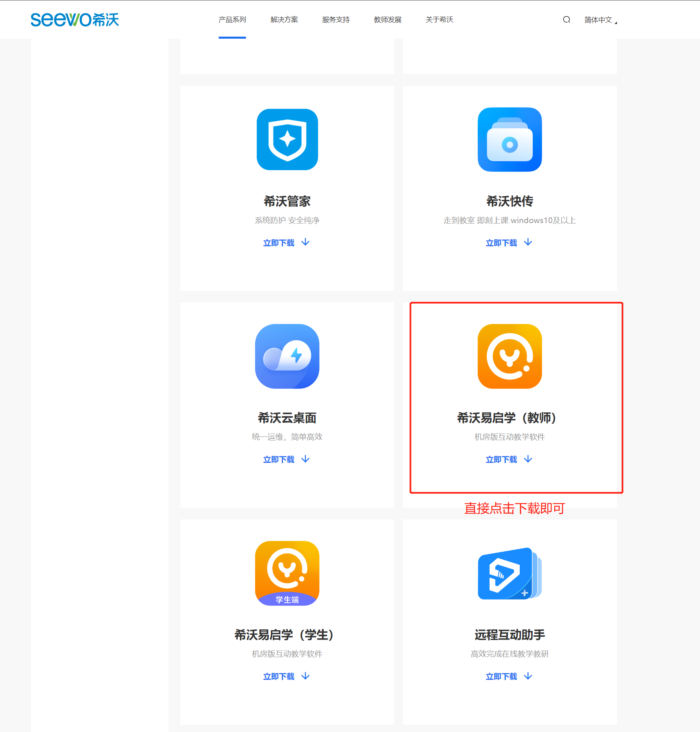The height and width of the screenshot is (732, 700).
Task: Click 立即下载 link for 希沃快传
Action: tap(501, 243)
